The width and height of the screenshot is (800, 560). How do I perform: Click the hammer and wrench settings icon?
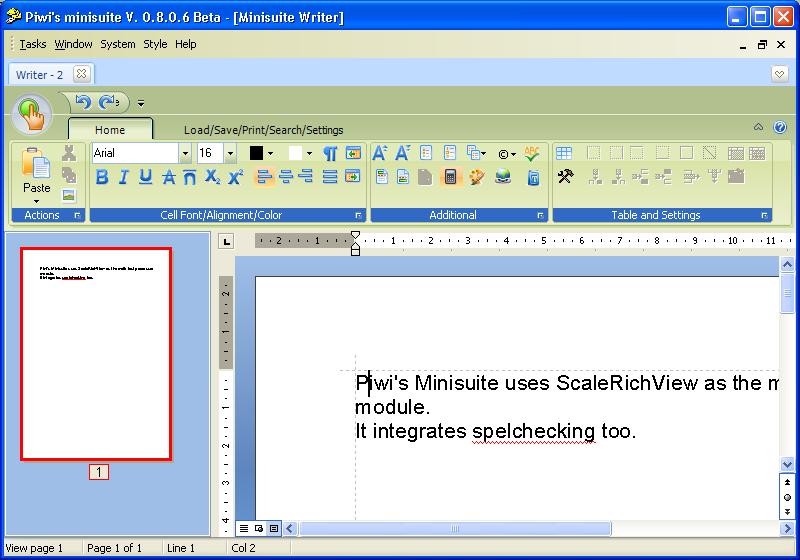565,177
